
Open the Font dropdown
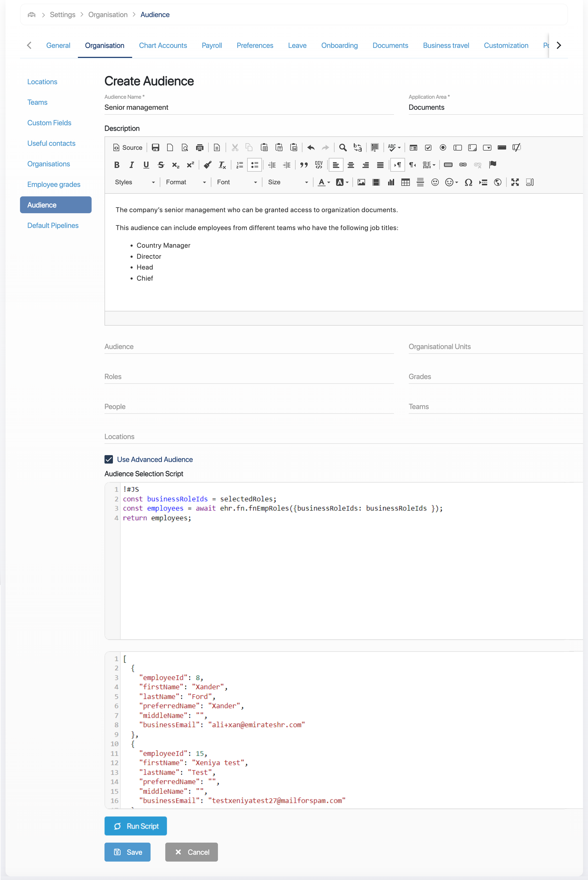pyautogui.click(x=237, y=182)
